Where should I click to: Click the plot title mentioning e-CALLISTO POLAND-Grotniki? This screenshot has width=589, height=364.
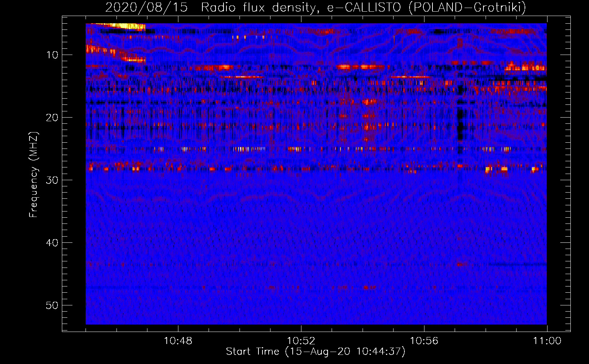tap(316, 7)
